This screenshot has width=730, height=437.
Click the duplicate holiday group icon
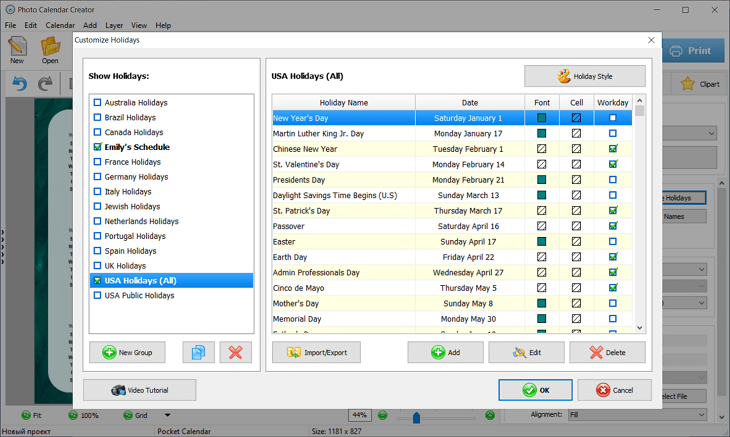tap(198, 352)
